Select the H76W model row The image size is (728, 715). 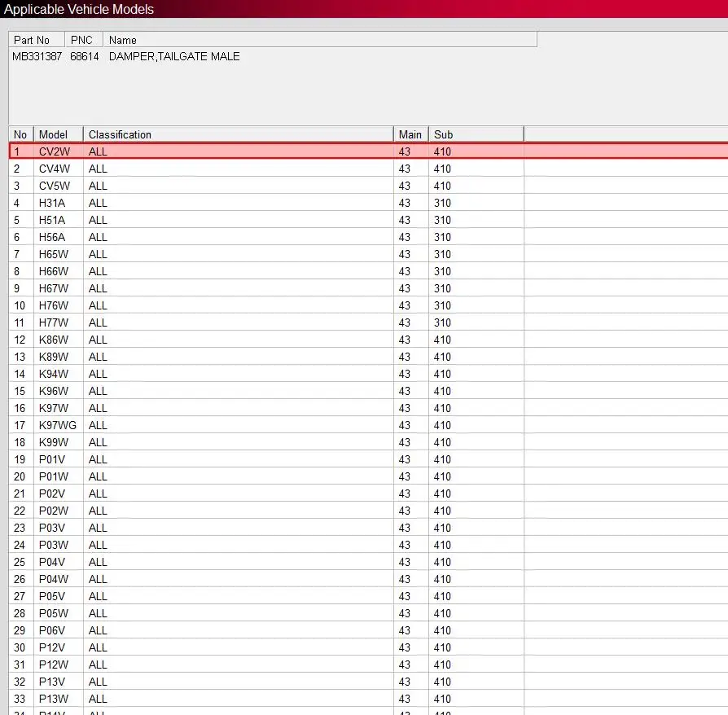369,305
